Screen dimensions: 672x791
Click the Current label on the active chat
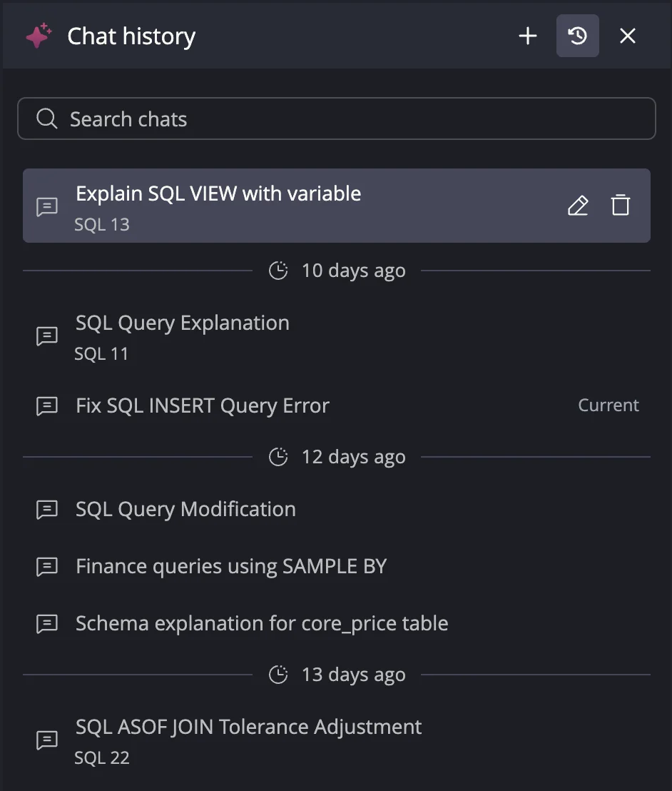tap(609, 405)
